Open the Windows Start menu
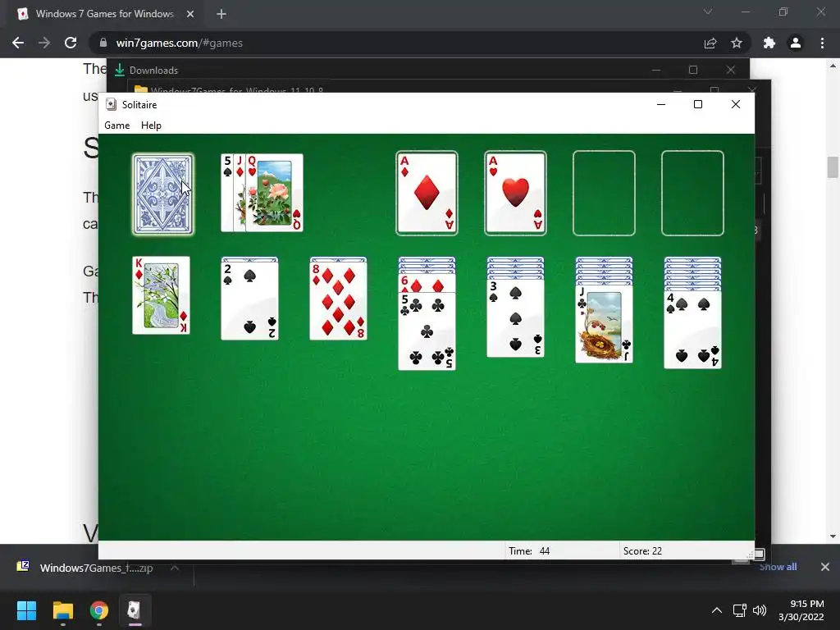840x630 pixels. tap(26, 610)
